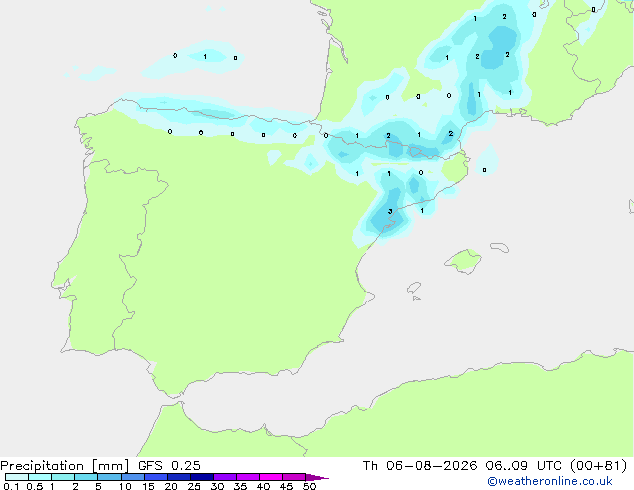Viewport: 634px width, 490px height.
Task: Pick the 10–15 mm blue legend swatch
Action: 132,477
